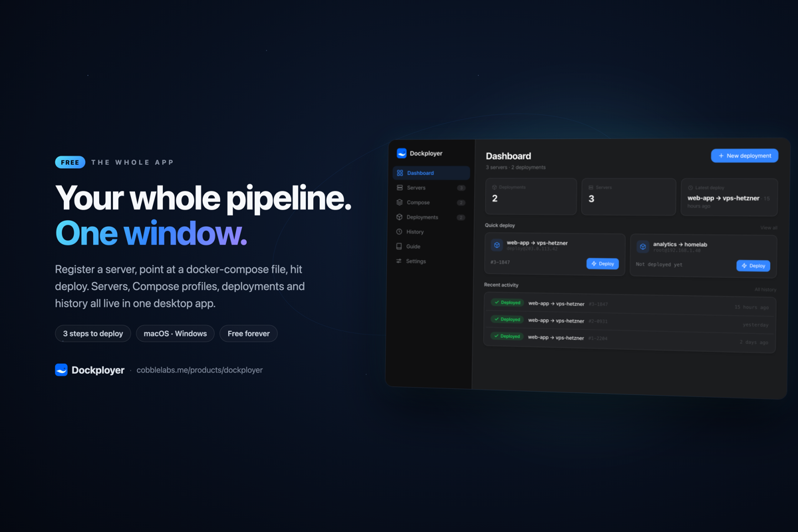Select the activity entry #3-1847
Screen dimensions: 798x532
[x=630, y=305]
